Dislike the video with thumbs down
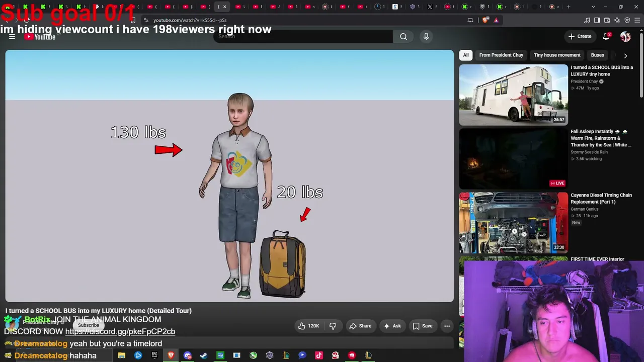Viewport: 644px width, 362px height. pyautogui.click(x=333, y=326)
